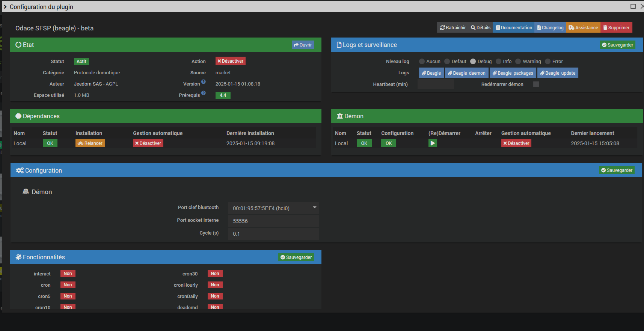Open the Beagle_daemon log file
644x331 pixels.
[466, 73]
